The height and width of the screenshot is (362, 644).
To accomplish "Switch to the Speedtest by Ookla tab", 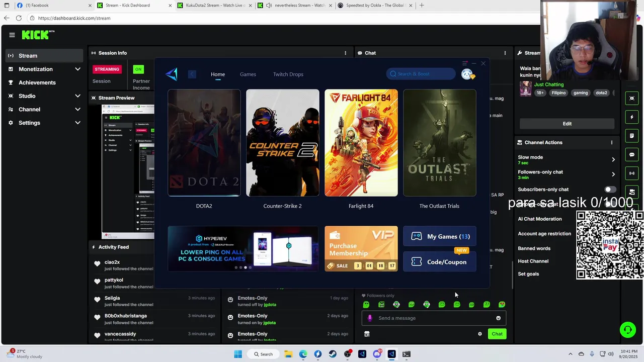I will (x=376, y=6).
